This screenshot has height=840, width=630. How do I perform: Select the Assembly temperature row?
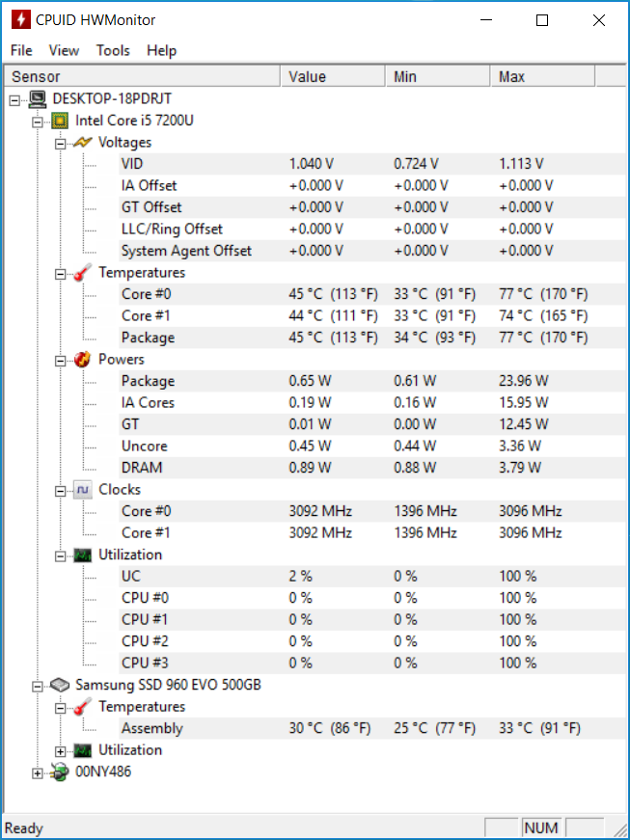pos(372,728)
